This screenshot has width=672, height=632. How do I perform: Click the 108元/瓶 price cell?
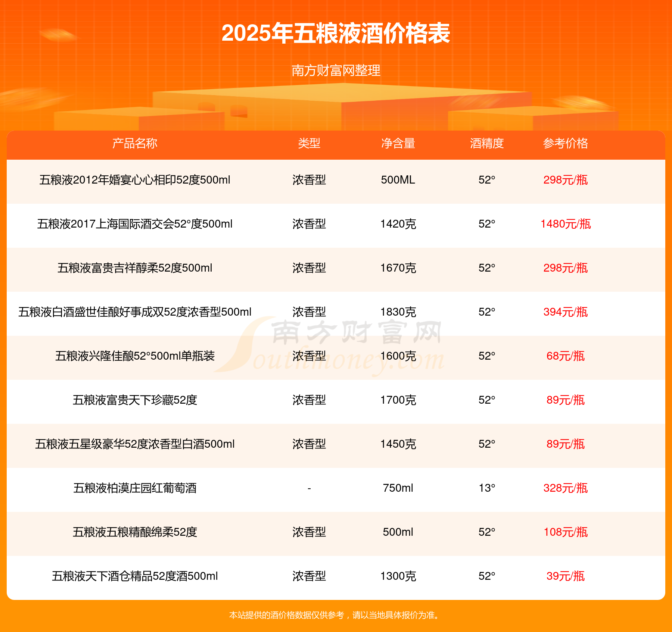[x=566, y=532]
